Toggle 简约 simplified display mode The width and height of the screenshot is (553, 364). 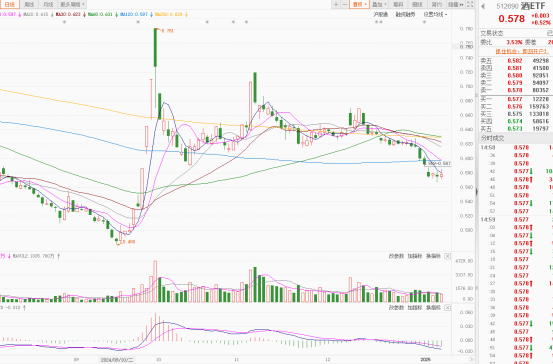437,4
